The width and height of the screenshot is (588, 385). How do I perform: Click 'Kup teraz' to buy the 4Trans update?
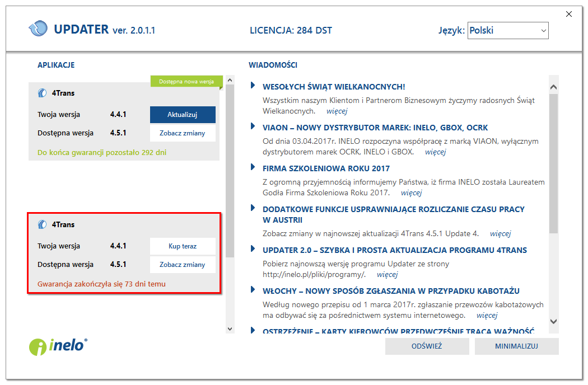(183, 246)
